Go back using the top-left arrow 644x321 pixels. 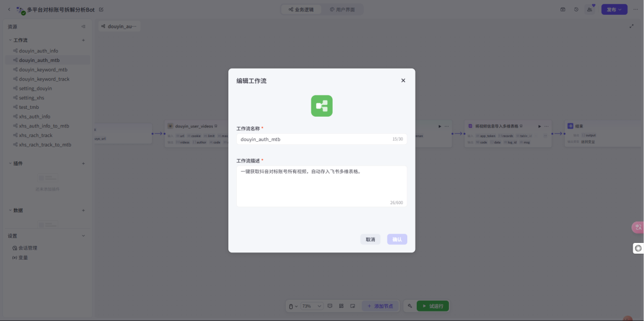[x=10, y=9]
